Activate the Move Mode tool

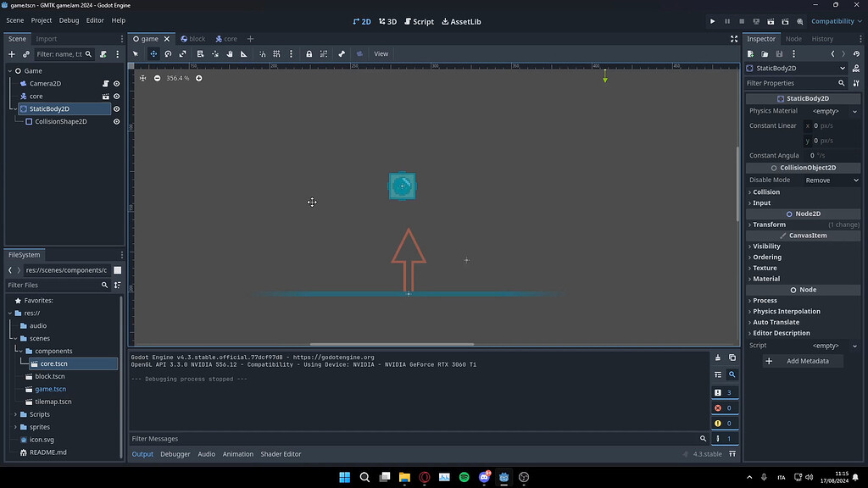pyautogui.click(x=153, y=53)
